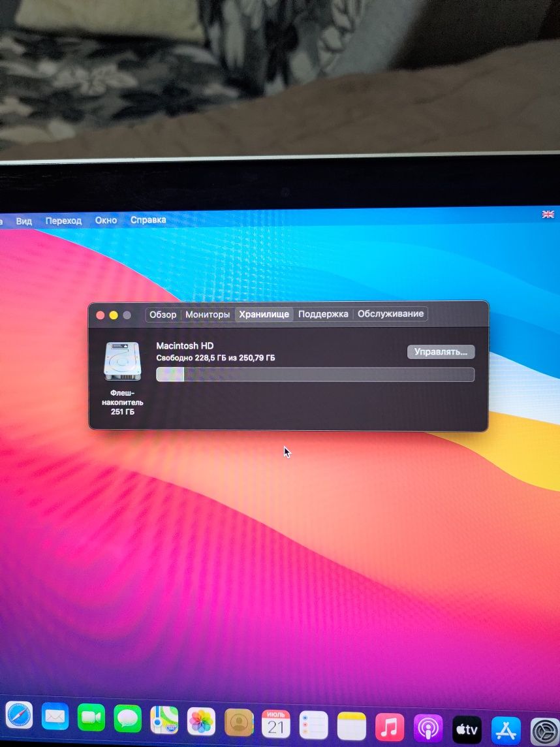This screenshot has height=747, width=560.
Task: Open the Справка menu
Action: click(148, 220)
